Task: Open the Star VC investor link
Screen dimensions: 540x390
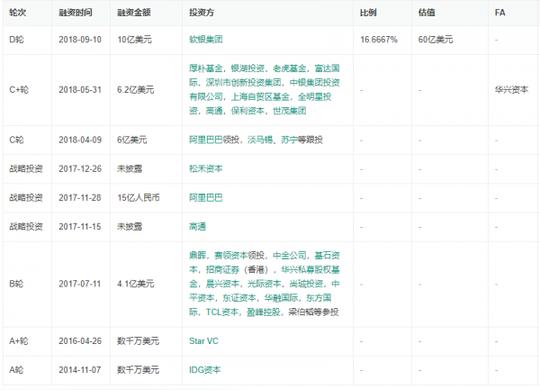Action: click(x=204, y=341)
